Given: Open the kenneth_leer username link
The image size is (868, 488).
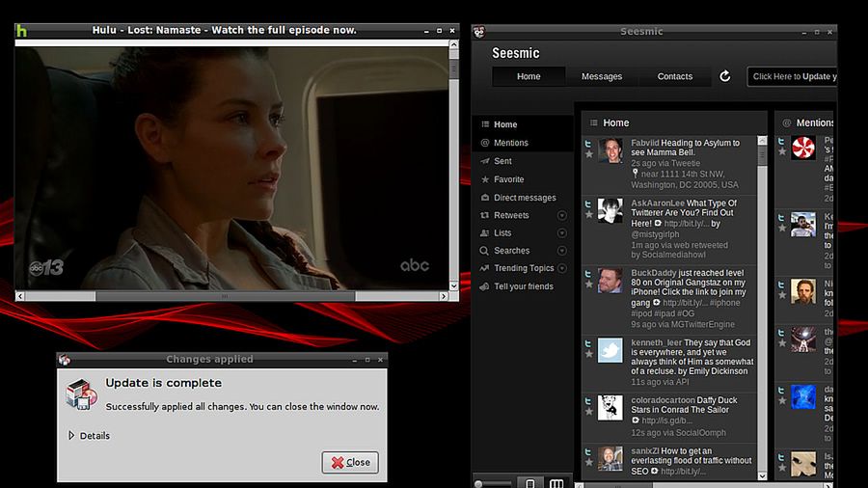Looking at the screenshot, I should (657, 342).
